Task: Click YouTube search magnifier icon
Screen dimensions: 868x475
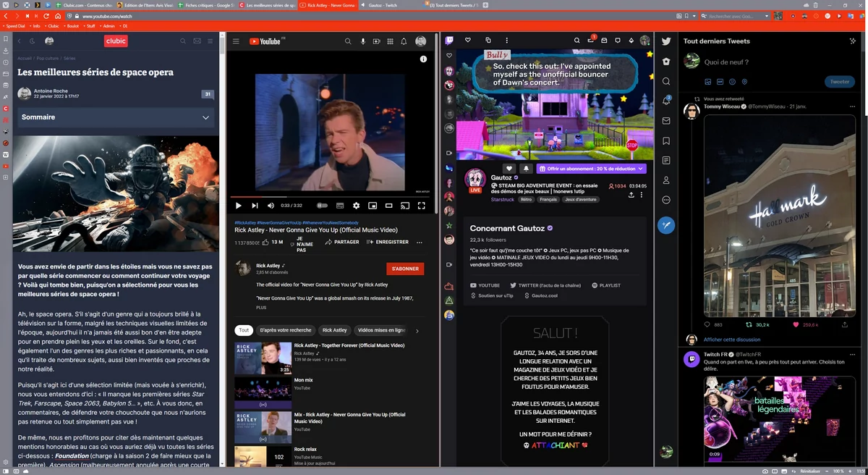Action: (348, 41)
